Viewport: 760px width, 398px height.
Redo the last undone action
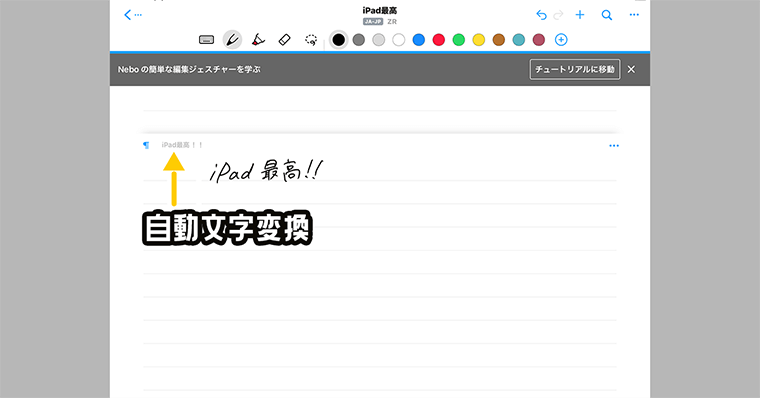(x=558, y=15)
